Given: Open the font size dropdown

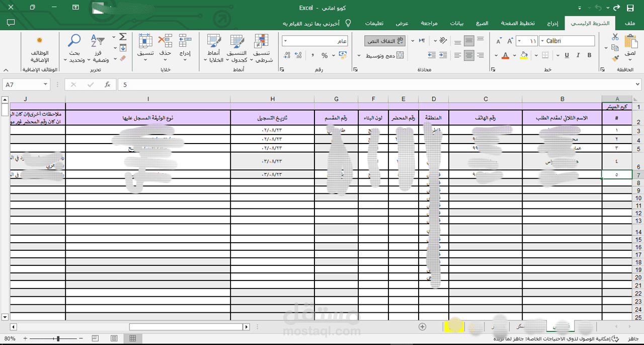Looking at the screenshot, I should [x=520, y=41].
